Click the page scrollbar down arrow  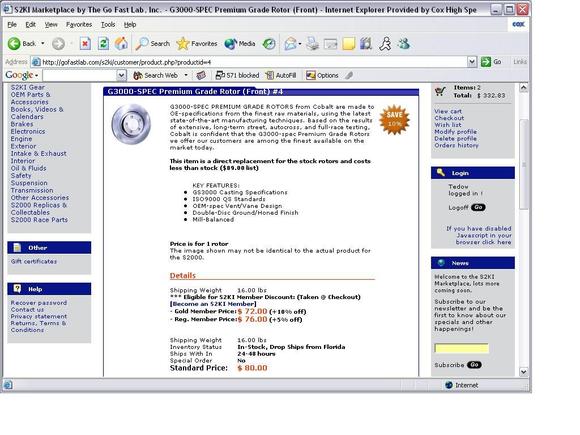(524, 372)
